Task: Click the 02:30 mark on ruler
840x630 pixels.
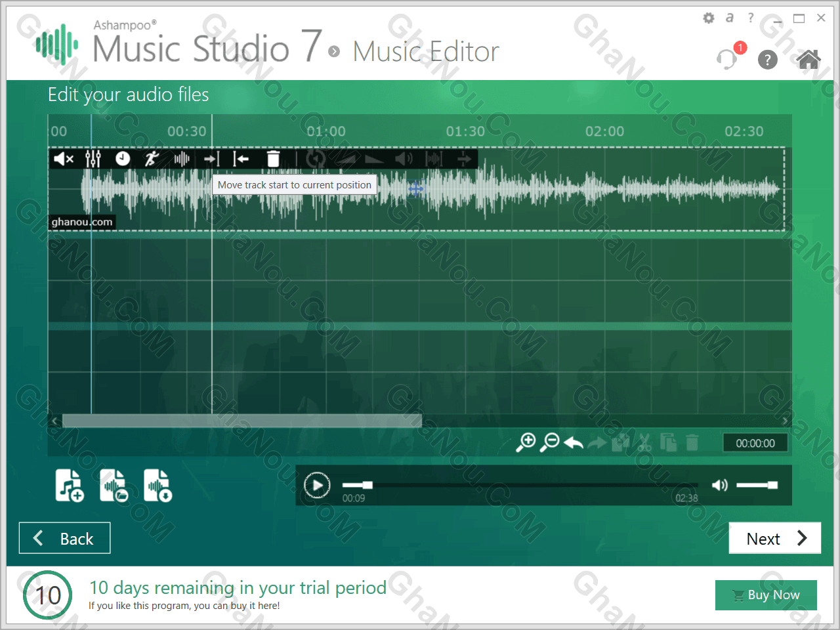Action: click(x=744, y=131)
